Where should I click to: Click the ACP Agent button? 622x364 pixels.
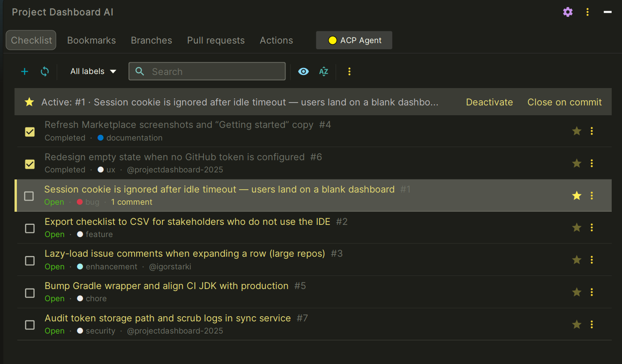(x=354, y=40)
